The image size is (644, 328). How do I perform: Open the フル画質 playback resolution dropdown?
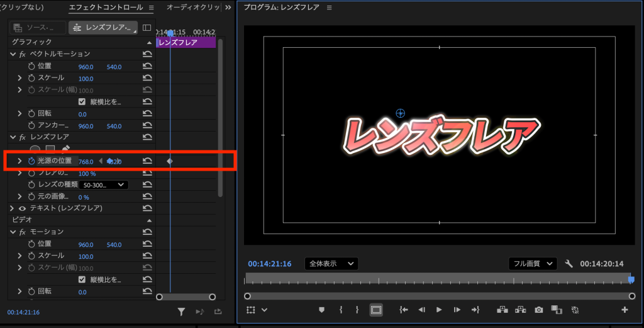[533, 264]
